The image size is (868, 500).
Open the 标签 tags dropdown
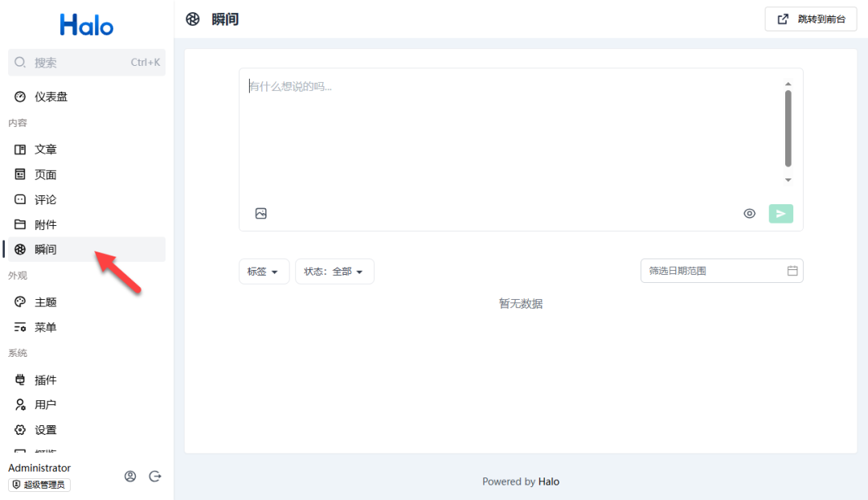(264, 272)
